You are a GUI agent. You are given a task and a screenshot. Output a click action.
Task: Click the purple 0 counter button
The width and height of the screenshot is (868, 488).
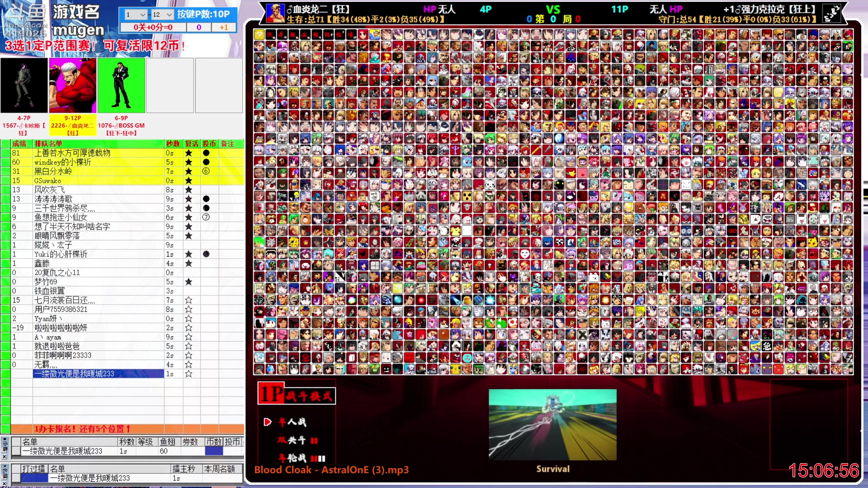[199, 27]
